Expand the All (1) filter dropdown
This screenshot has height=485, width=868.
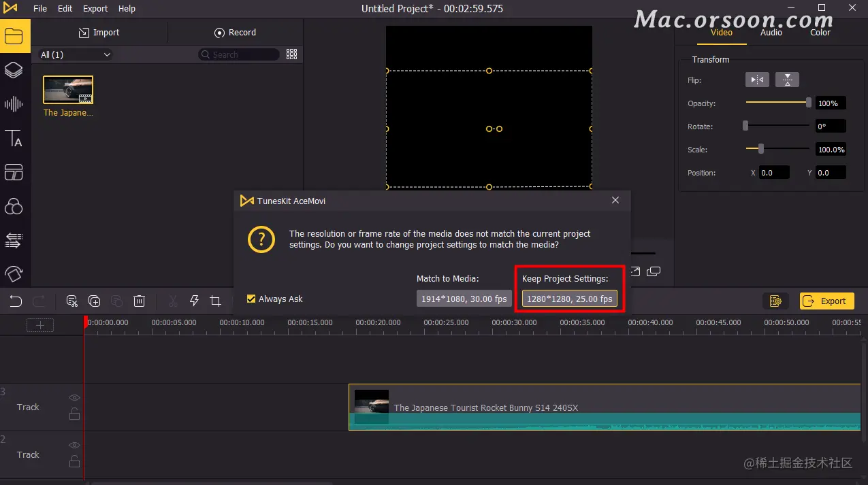click(x=75, y=54)
